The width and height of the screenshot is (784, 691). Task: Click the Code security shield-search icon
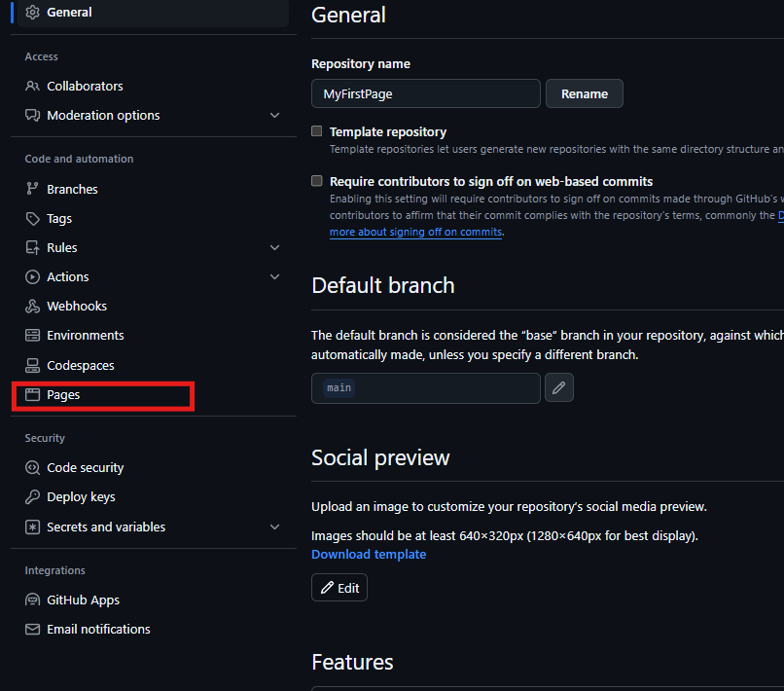[32, 467]
